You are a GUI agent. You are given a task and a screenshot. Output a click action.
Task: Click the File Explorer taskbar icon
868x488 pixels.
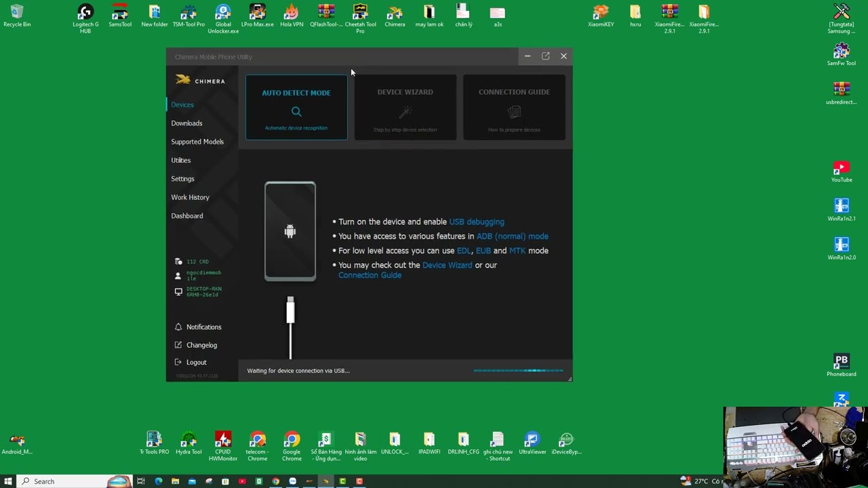pyautogui.click(x=175, y=481)
